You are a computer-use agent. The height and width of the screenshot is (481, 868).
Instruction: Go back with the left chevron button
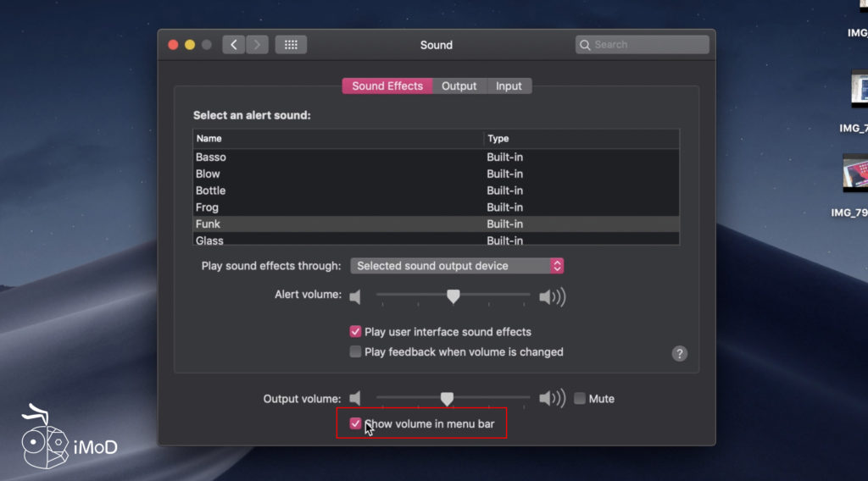(x=234, y=45)
